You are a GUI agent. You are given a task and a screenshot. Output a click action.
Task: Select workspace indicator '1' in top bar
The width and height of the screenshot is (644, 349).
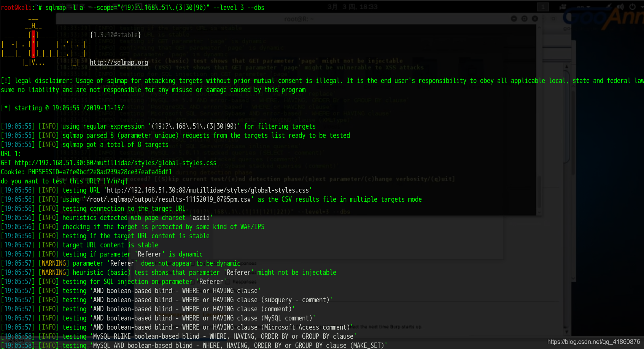543,7
